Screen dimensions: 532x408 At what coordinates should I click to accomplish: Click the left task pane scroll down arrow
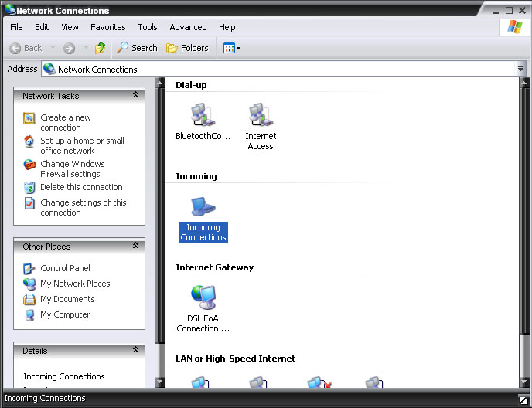[x=160, y=382]
